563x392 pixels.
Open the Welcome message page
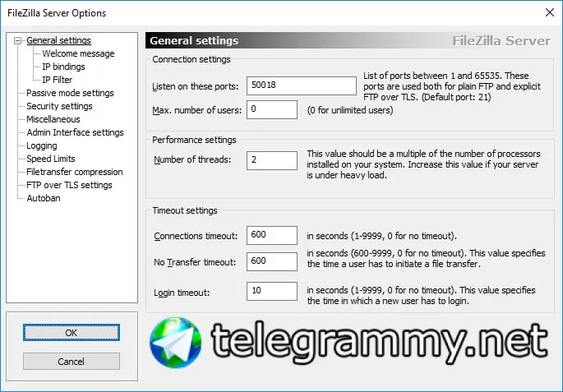pyautogui.click(x=78, y=53)
